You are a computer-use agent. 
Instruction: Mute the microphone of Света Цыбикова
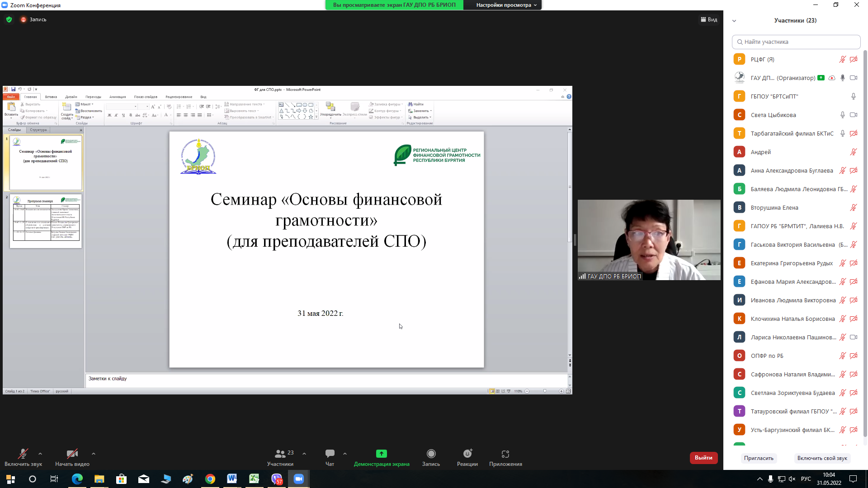pos(842,115)
